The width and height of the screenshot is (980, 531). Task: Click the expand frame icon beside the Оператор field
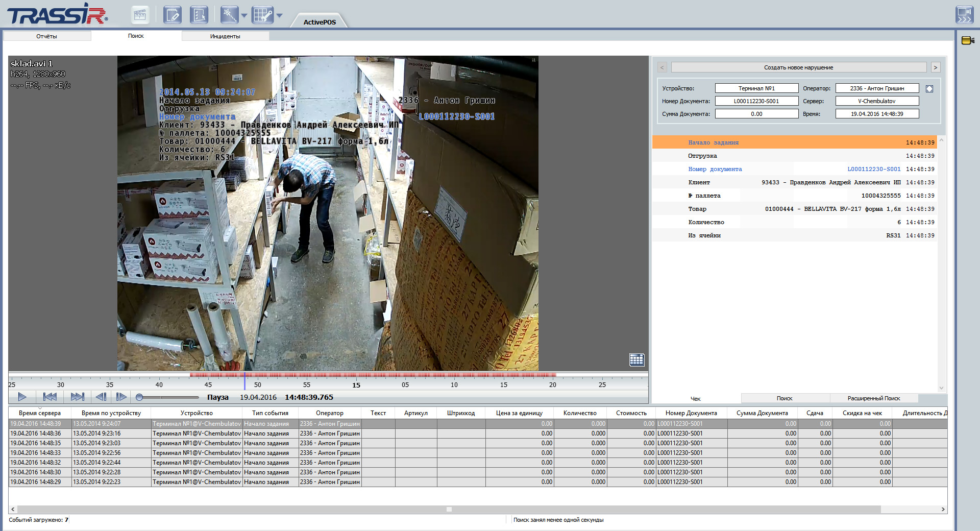click(929, 89)
